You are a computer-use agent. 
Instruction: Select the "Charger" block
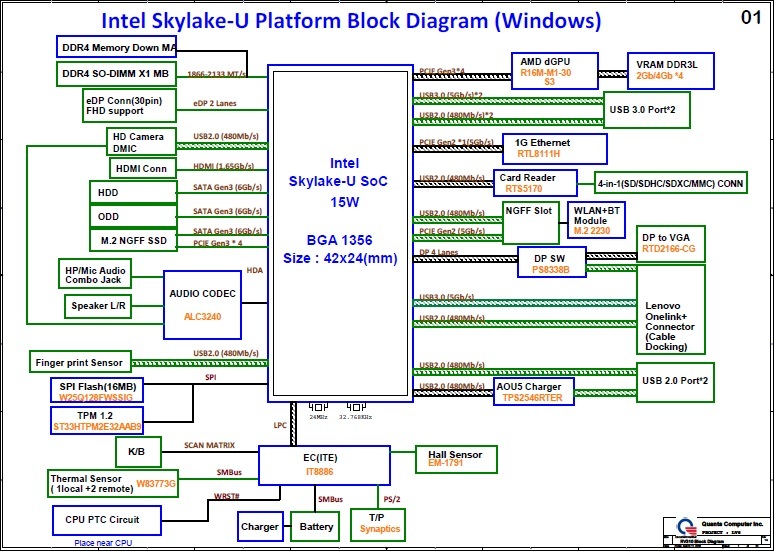click(x=260, y=527)
